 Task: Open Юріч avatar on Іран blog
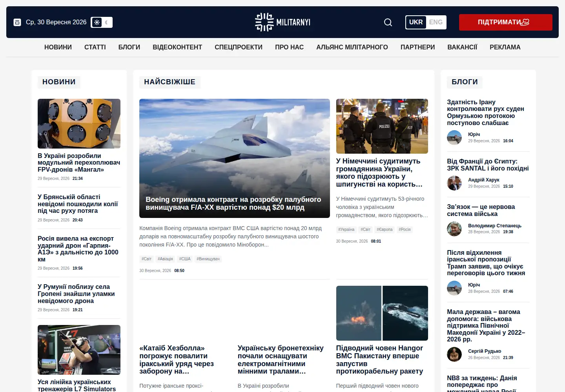(454, 138)
